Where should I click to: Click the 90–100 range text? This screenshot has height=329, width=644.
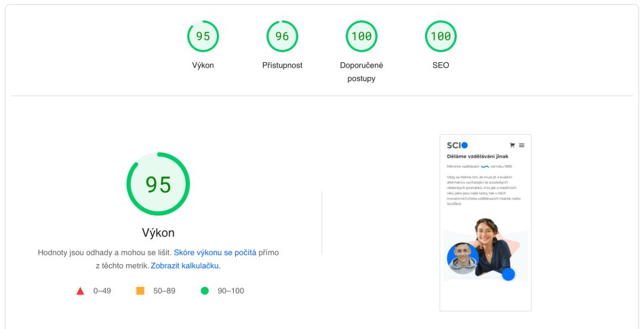pos(230,291)
